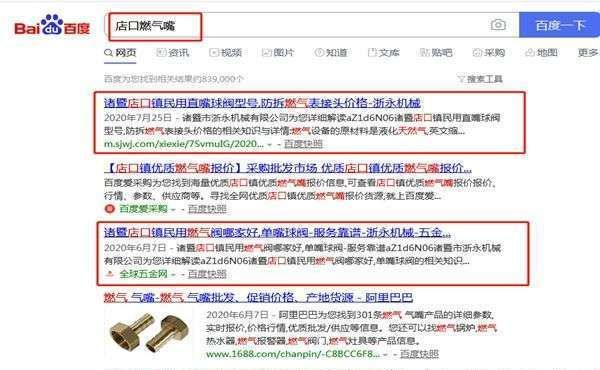Open result 【店口镇优质燃气嘴报价】采购批发市场
The height and width of the screenshot is (370, 600).
(x=288, y=168)
